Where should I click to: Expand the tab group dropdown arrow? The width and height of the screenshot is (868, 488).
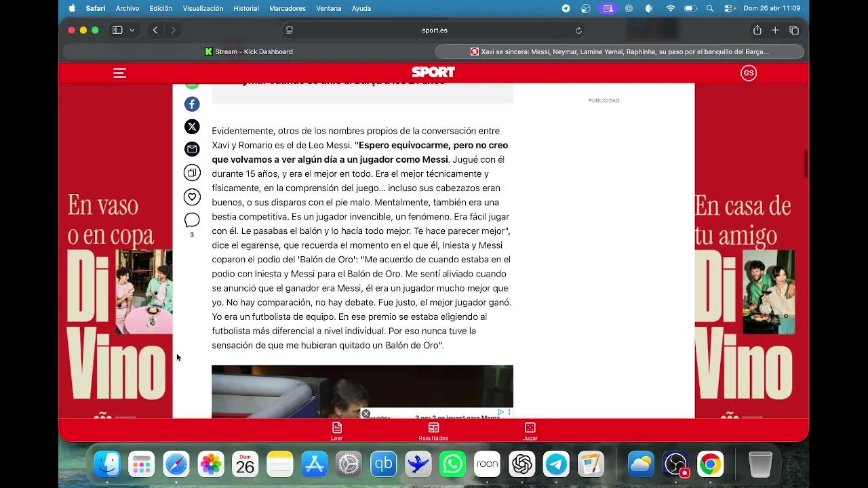[x=132, y=30]
